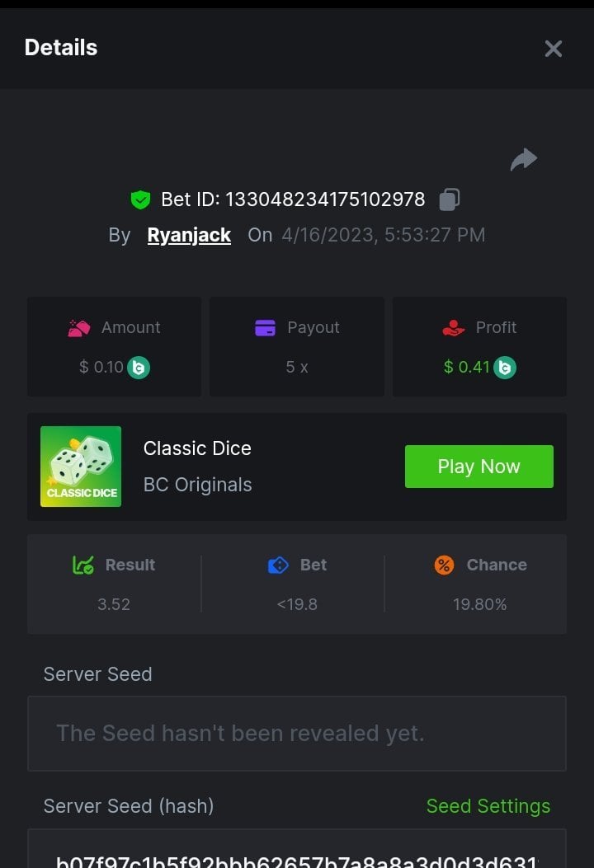Click the Server Seed field

(x=297, y=733)
